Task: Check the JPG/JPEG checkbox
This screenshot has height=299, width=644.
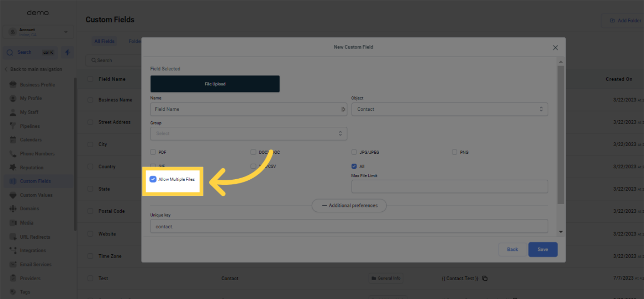Action: [354, 152]
